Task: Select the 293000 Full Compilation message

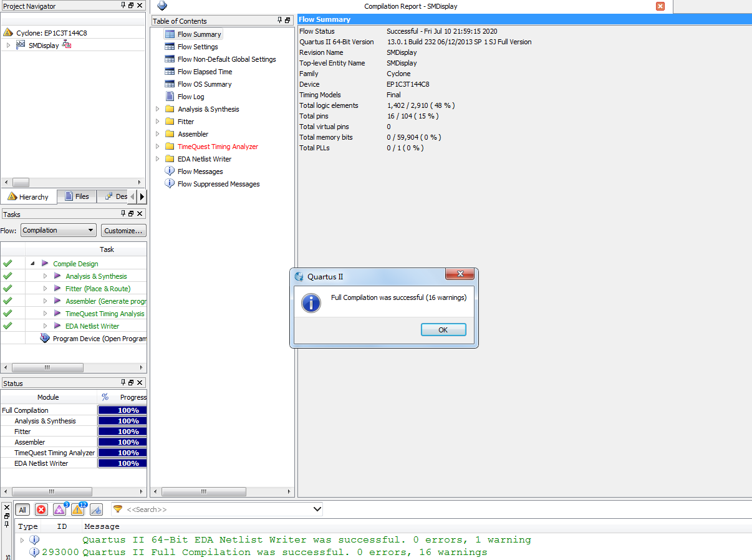Action: [x=285, y=553]
